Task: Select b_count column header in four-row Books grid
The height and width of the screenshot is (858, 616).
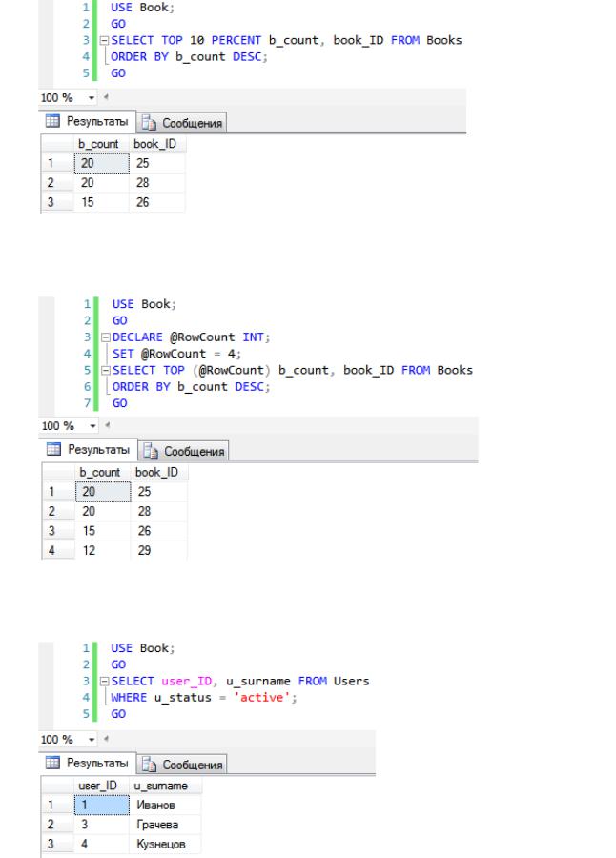Action: point(103,472)
